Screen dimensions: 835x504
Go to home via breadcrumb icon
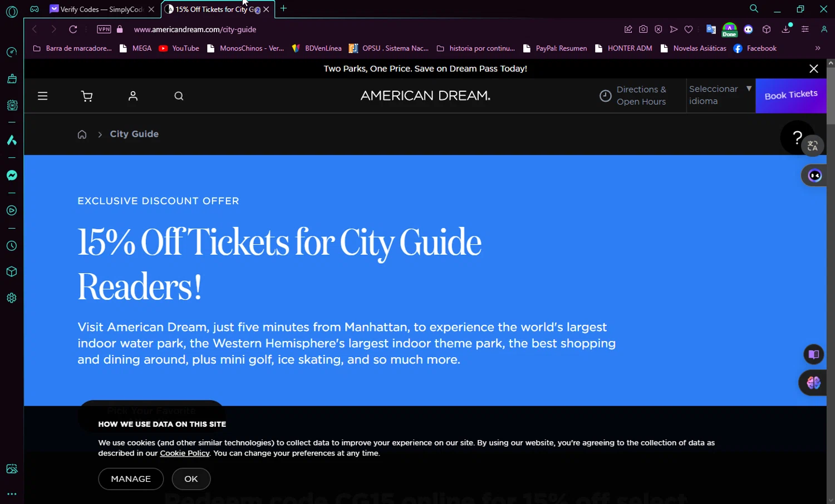82,135
